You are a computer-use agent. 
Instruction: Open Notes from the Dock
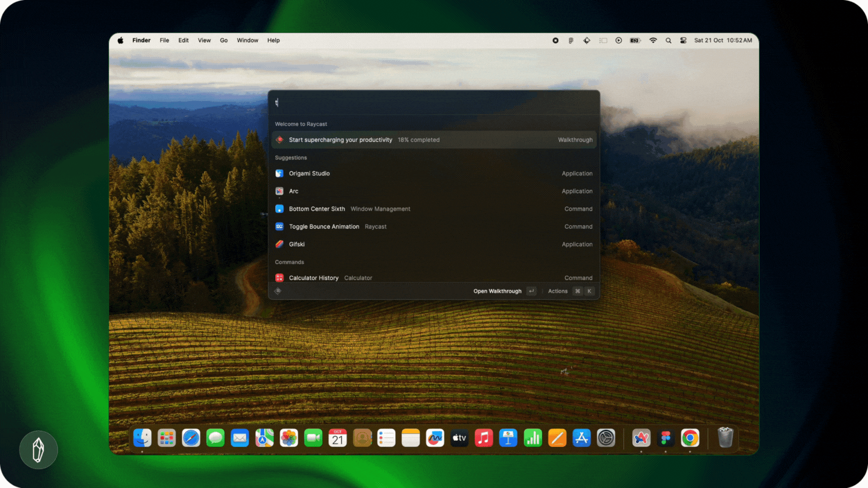(x=411, y=438)
